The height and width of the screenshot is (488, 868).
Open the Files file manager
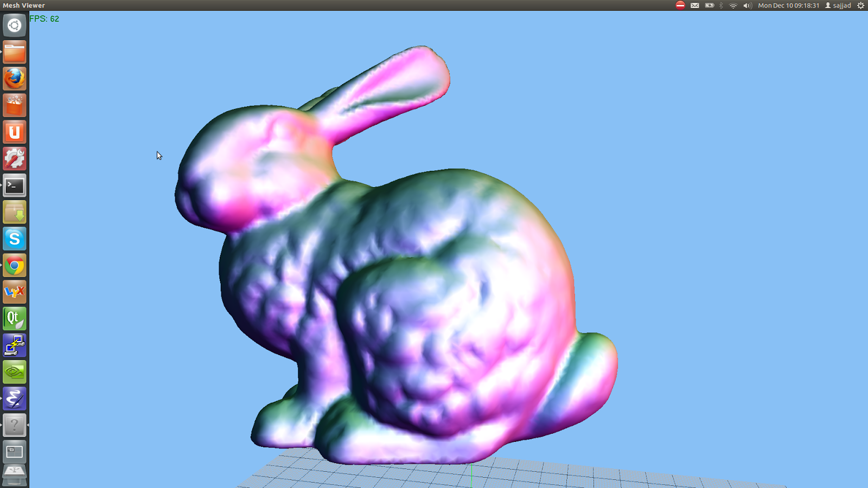click(x=14, y=52)
